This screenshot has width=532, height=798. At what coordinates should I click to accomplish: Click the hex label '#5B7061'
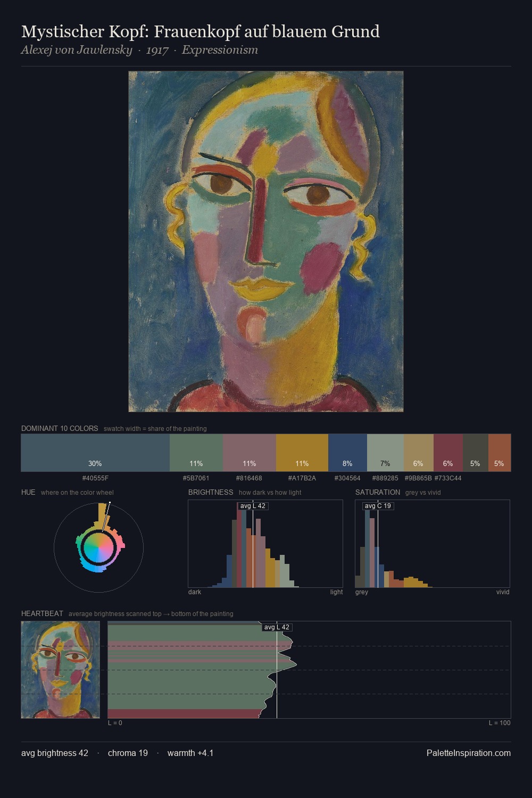[196, 478]
